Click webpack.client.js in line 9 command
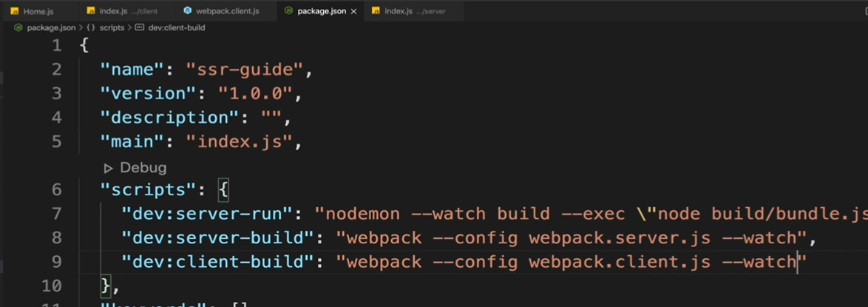Screen dimensions: 868x307 (x=620, y=262)
